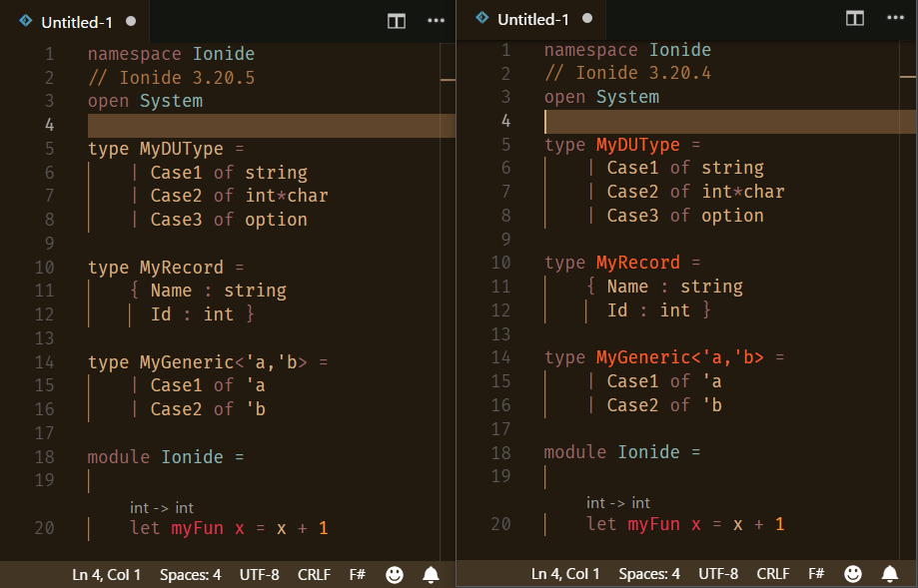Click '// Ionide 3.20.4' comment in right editor
The height and width of the screenshot is (588, 918).
(627, 73)
